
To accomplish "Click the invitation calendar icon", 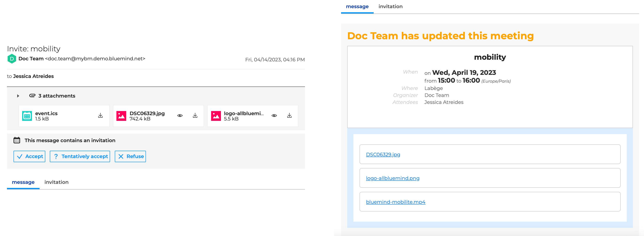I will 17,140.
